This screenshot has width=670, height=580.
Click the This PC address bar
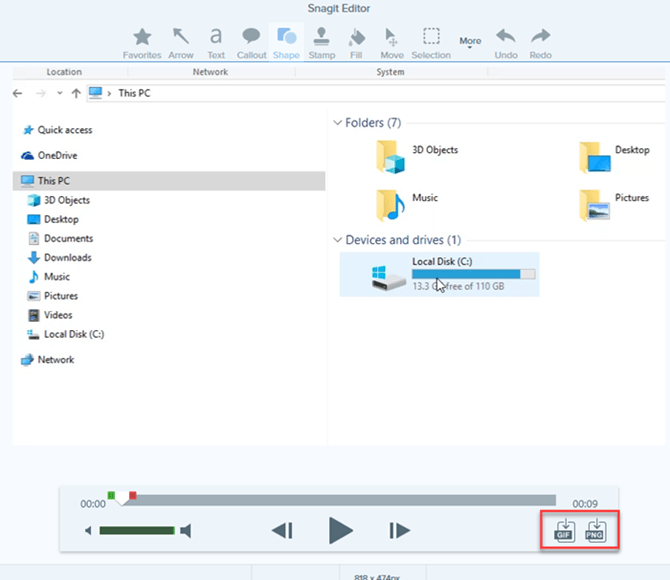click(x=376, y=93)
